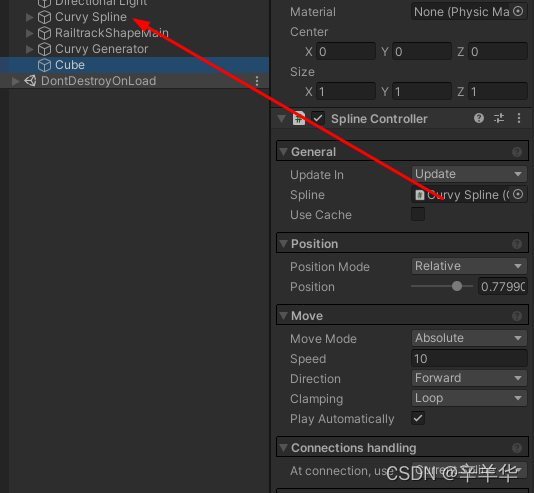Click RailtrackShapeMain's cube icon
Screen dimensions: 534x493
click(x=44, y=33)
